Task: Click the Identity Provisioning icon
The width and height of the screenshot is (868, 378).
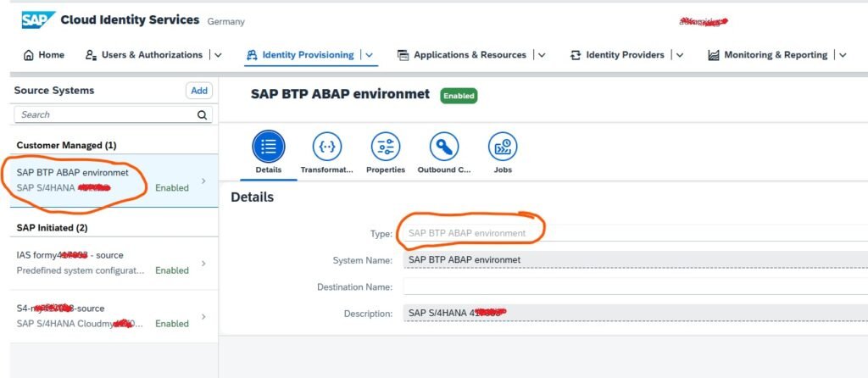Action: click(252, 55)
